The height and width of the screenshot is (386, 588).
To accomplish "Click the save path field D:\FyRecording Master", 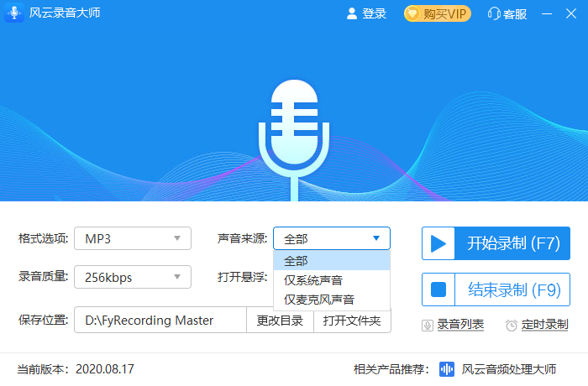I will point(160,320).
